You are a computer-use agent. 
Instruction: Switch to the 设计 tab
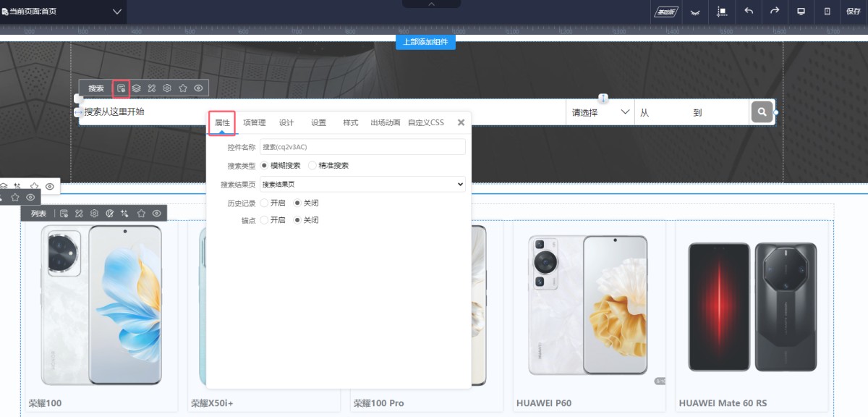pos(286,122)
